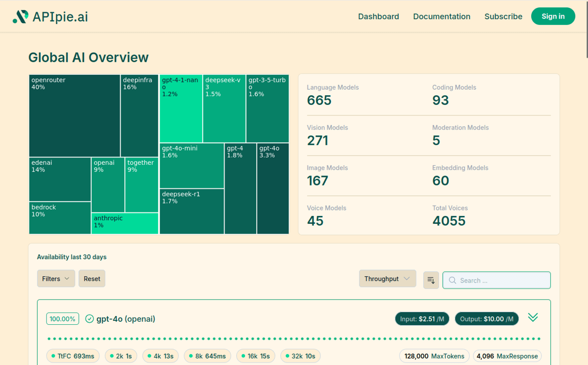This screenshot has width=588, height=365.
Task: Open the Throughput sort dropdown
Action: pyautogui.click(x=387, y=278)
